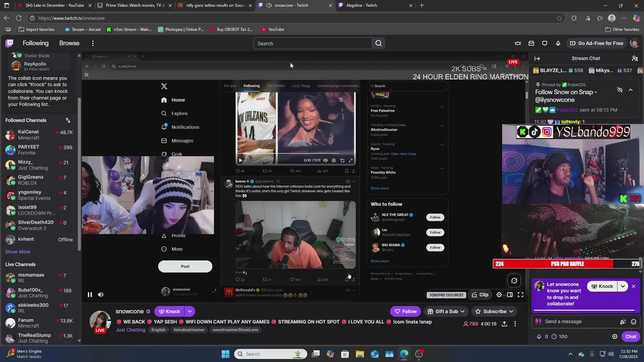Toggle theatre mode
The image size is (644, 362).
pyautogui.click(x=510, y=295)
